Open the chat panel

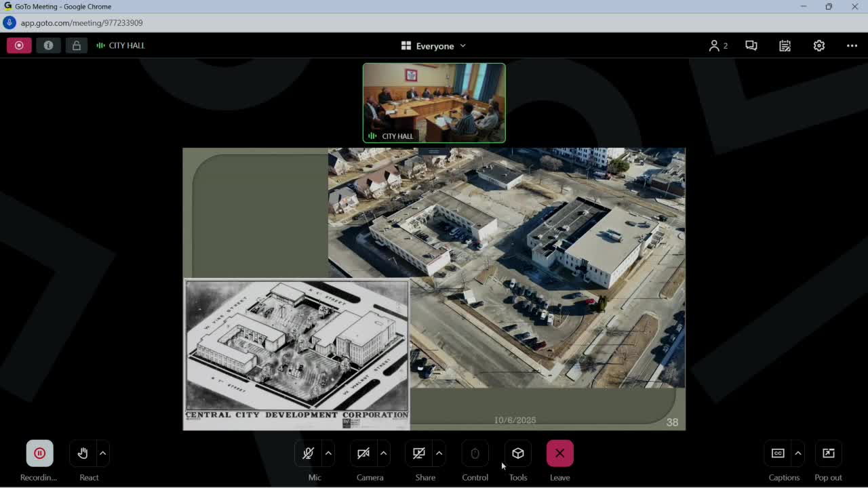[751, 45]
